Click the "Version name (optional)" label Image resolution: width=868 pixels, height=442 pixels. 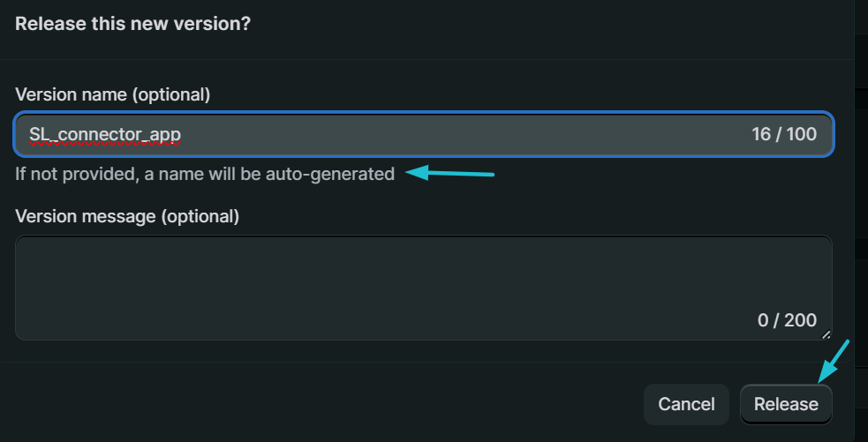tap(112, 94)
